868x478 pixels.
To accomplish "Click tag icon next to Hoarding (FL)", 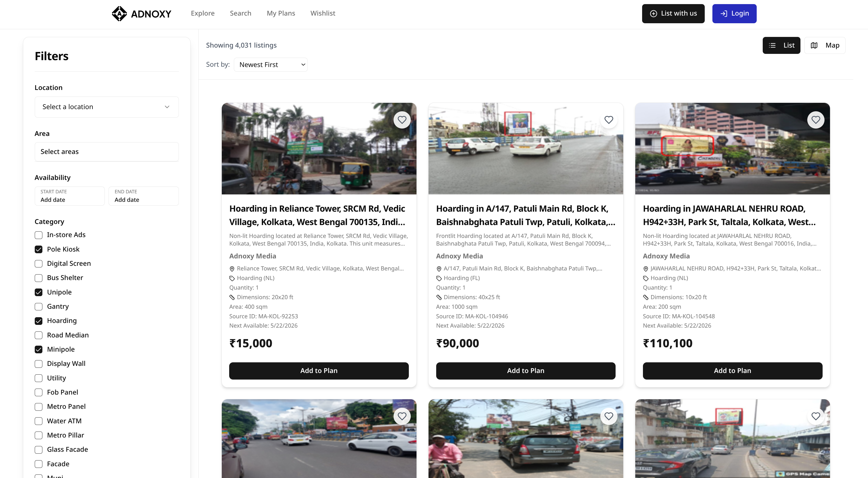I will [x=439, y=278].
